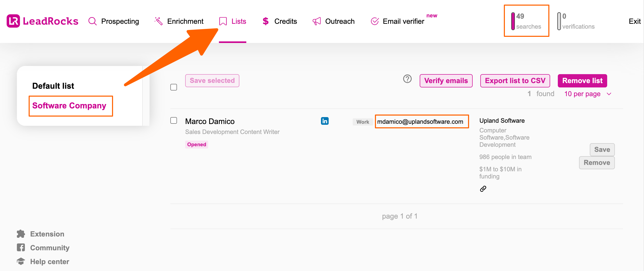The image size is (644, 271).
Task: Click the Lists bookmark icon
Action: click(x=223, y=21)
